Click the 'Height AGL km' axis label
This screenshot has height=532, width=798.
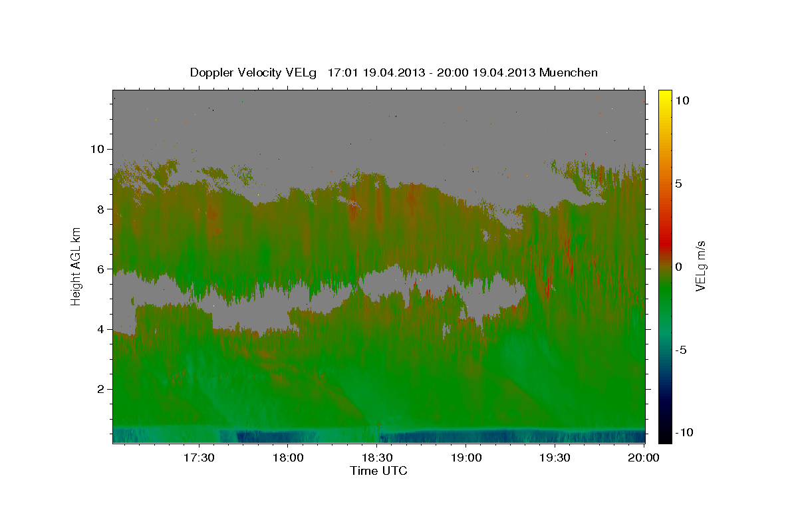click(x=76, y=266)
